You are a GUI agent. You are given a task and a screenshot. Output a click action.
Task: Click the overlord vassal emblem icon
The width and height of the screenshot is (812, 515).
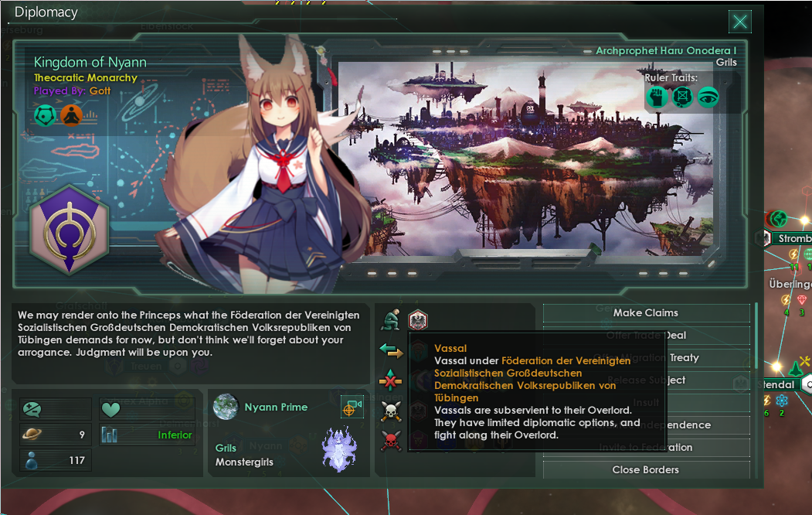(x=417, y=319)
